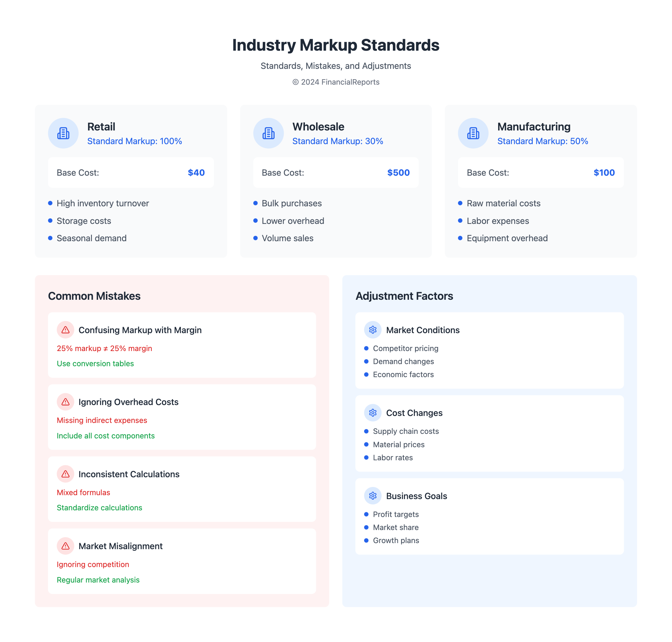The image size is (672, 642).
Task: Click the Retail base cost $40 value
Action: pyautogui.click(x=196, y=172)
